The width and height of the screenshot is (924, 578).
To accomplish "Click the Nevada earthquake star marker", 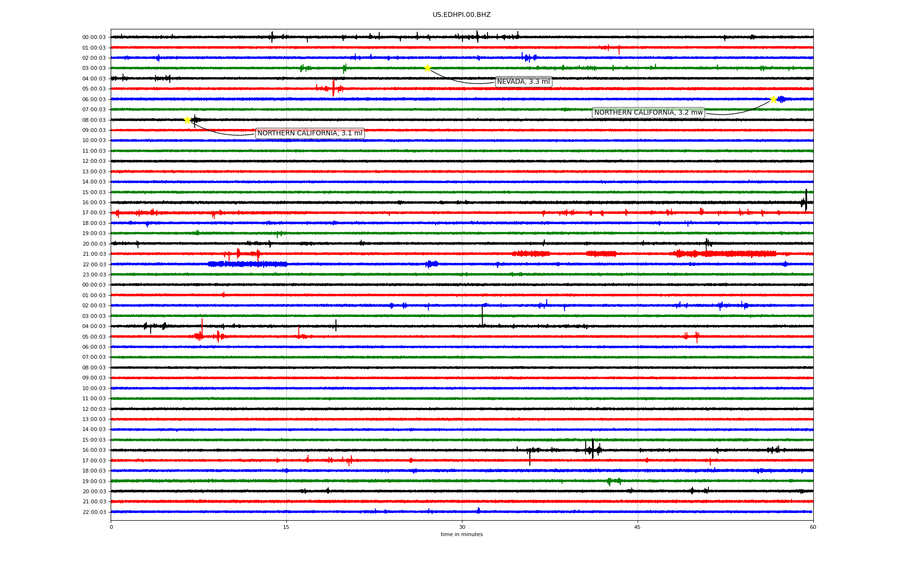I will pyautogui.click(x=427, y=68).
